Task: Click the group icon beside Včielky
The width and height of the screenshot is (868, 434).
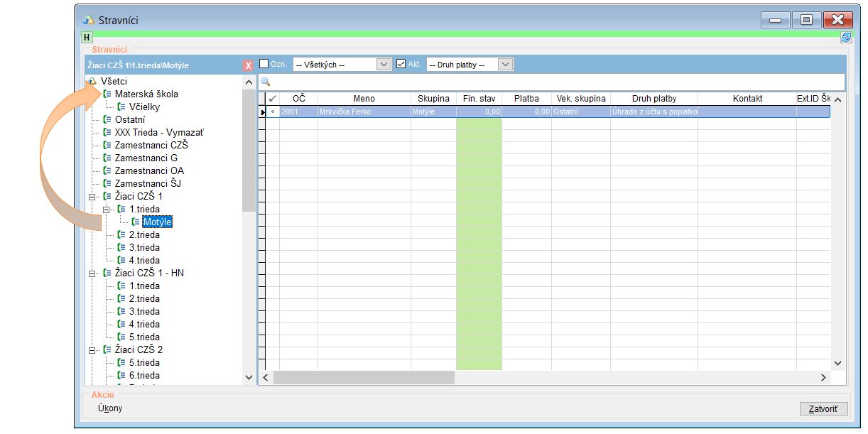Action: (x=121, y=107)
